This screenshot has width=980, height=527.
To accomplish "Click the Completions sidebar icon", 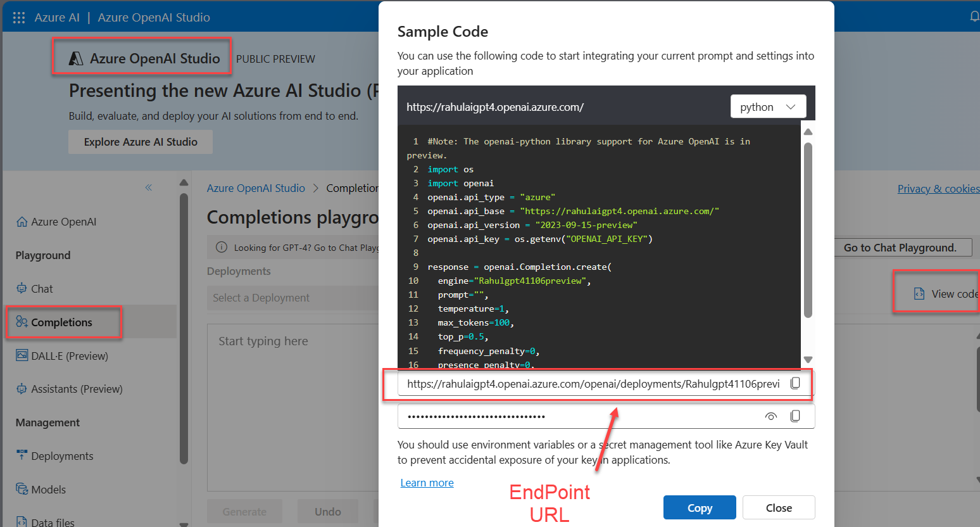I will click(22, 322).
